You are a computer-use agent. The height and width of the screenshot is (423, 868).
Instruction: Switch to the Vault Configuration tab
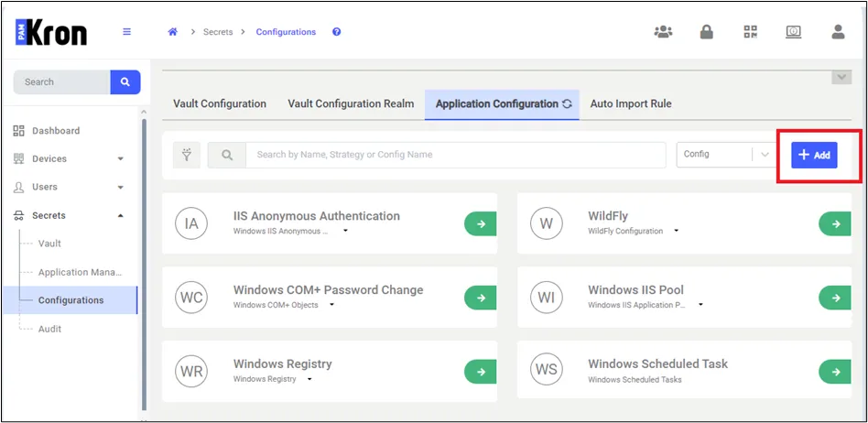click(x=220, y=104)
